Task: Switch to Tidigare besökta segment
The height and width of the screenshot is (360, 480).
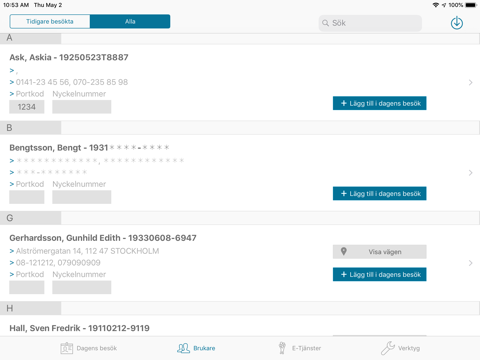Action: 50,21
